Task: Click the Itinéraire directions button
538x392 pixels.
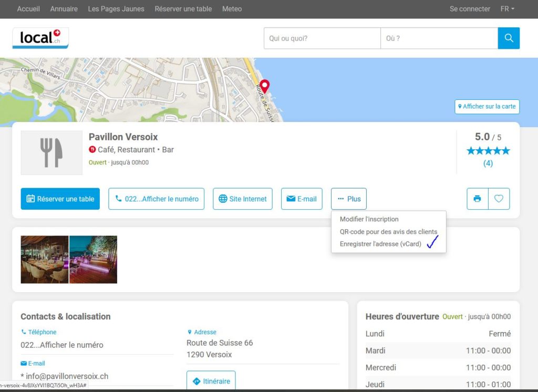Action: pos(211,381)
